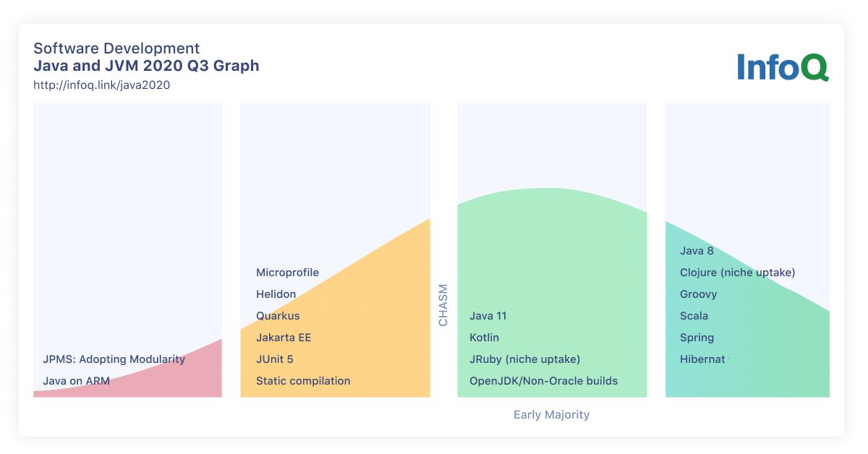Select JRuby (niche uptake) label
This screenshot has width=868, height=454.
coord(524,359)
